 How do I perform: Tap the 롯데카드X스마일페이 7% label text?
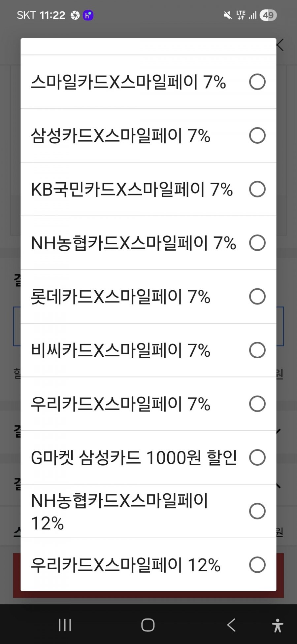point(120,297)
